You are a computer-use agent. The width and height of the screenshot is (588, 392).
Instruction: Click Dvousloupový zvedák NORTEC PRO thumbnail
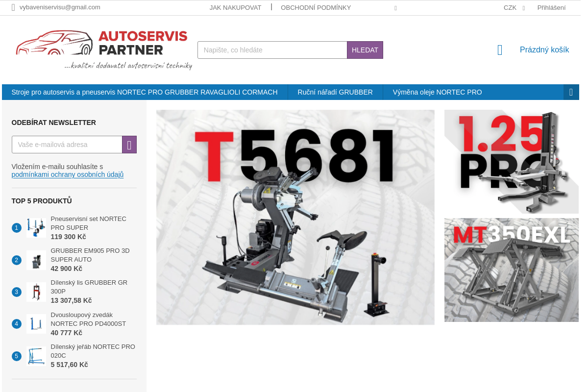(36, 324)
